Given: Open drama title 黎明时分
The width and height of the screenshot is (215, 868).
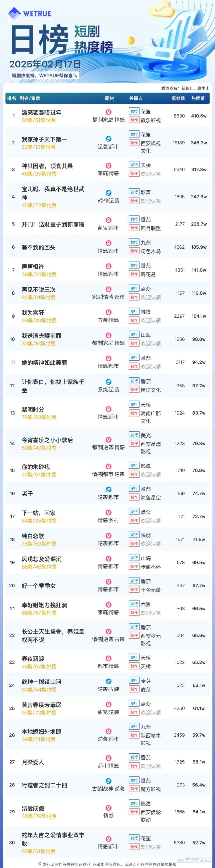Looking at the screenshot, I should tap(33, 409).
